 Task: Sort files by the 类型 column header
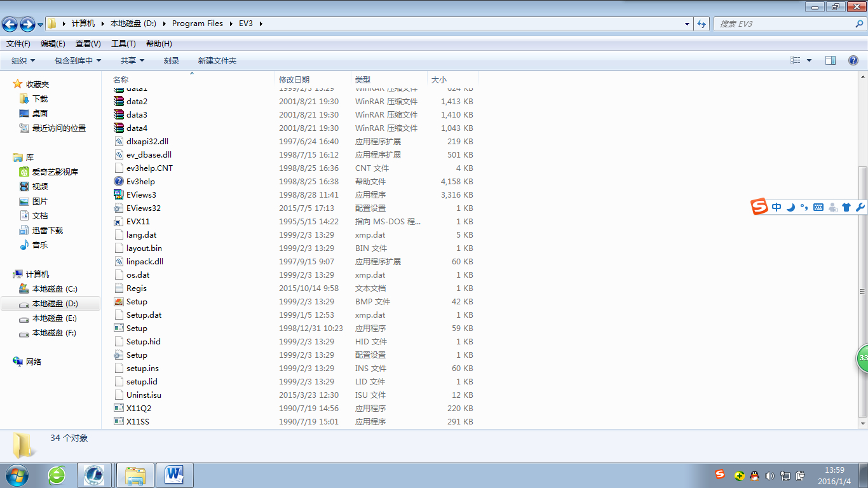(x=389, y=79)
